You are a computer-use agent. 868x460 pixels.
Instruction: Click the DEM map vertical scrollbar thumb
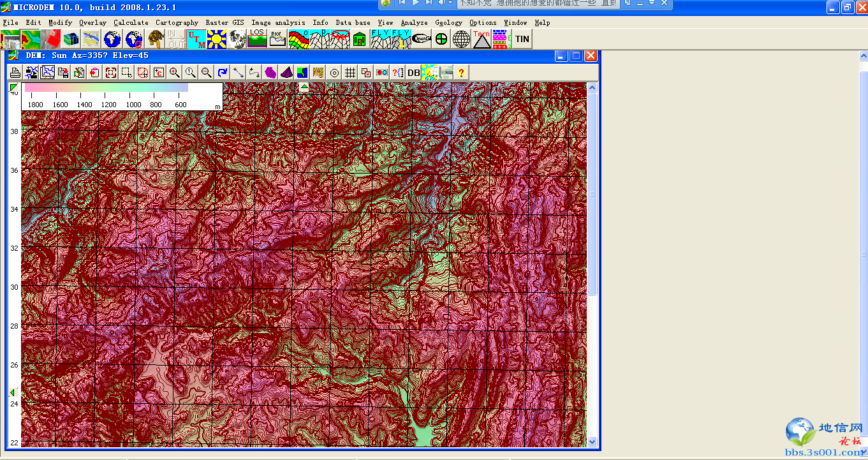coord(592,194)
